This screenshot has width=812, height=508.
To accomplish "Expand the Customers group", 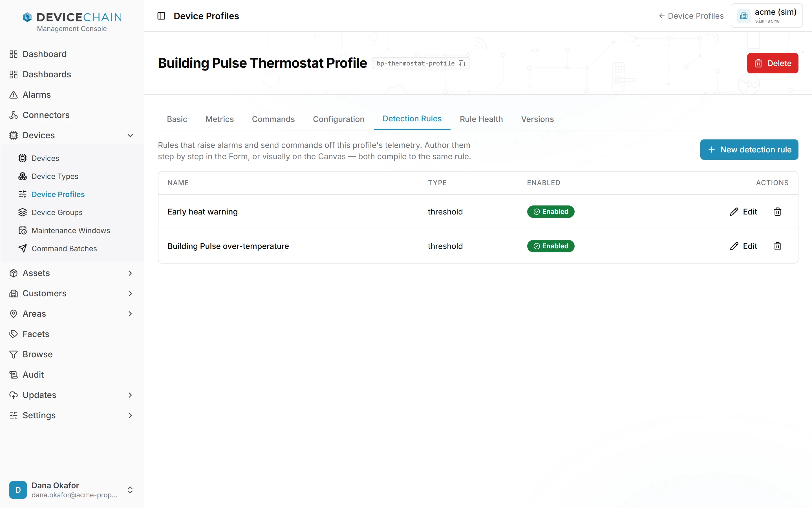I will tap(130, 293).
